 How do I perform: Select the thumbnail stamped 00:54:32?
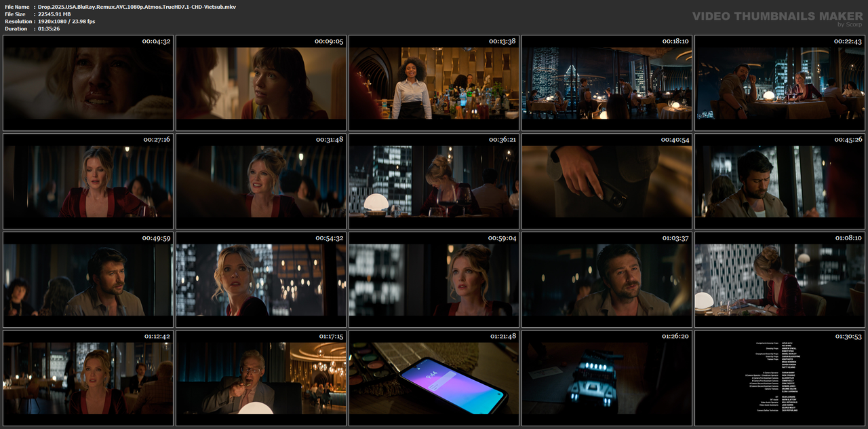tap(261, 280)
